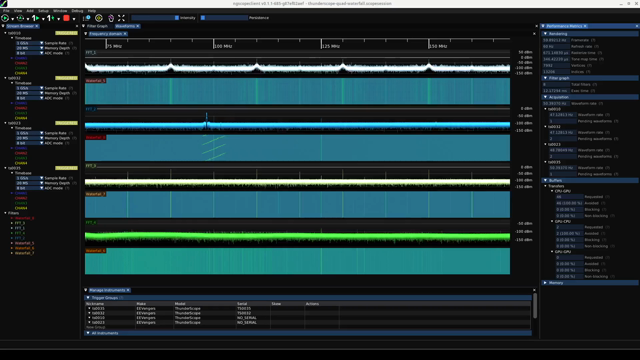The height and width of the screenshot is (360, 640).
Task: Adjust the Persistence slider
Action: pyautogui.click(x=224, y=18)
